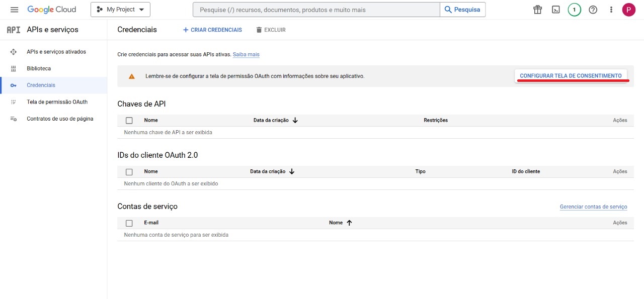Open the hamburger navigation menu
The width and height of the screenshot is (644, 299).
coord(14,10)
